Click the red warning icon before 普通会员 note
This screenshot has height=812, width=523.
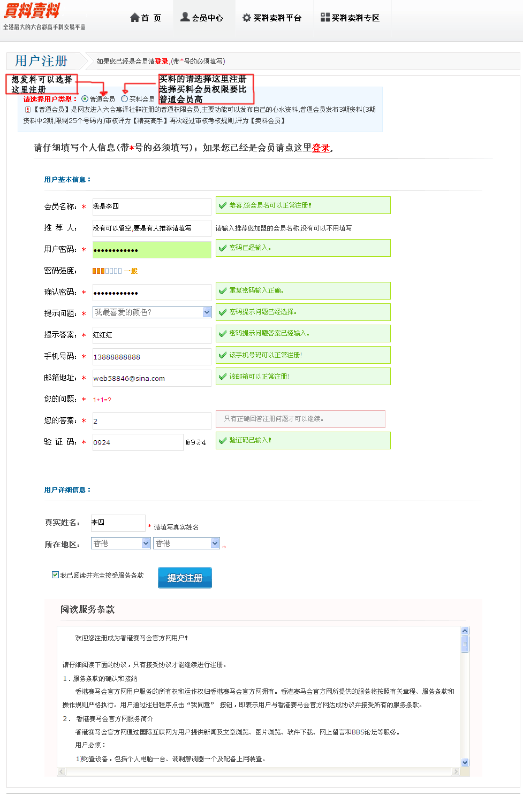[28, 110]
